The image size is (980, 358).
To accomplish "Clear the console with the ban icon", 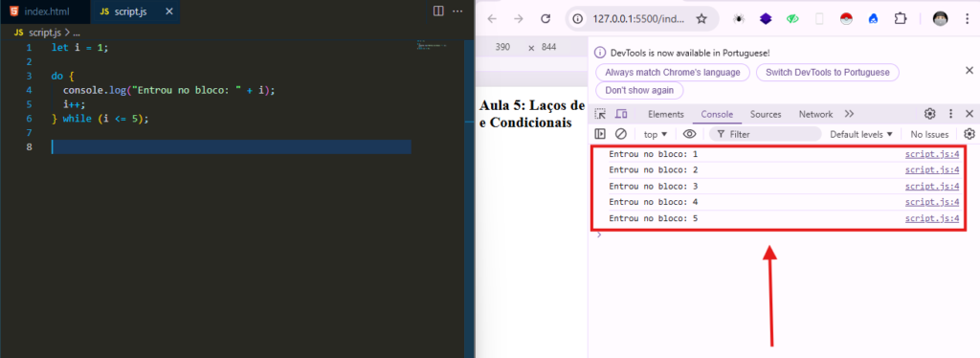I will coord(620,134).
